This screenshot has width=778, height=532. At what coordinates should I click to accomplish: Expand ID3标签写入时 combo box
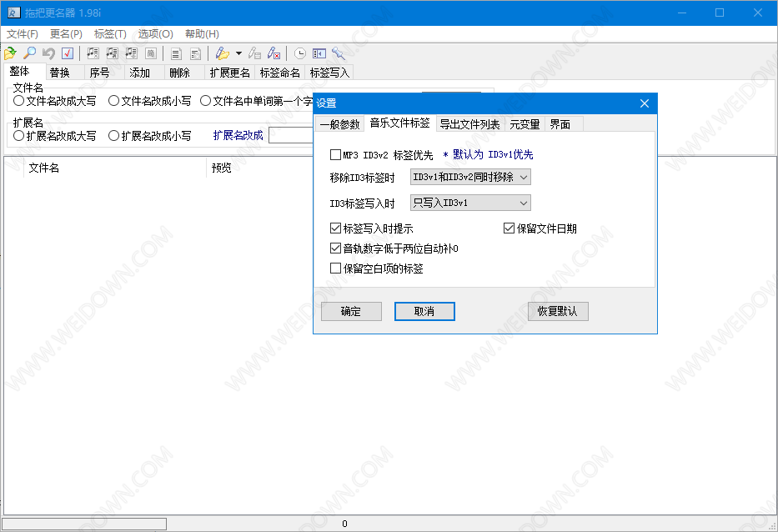[470, 203]
